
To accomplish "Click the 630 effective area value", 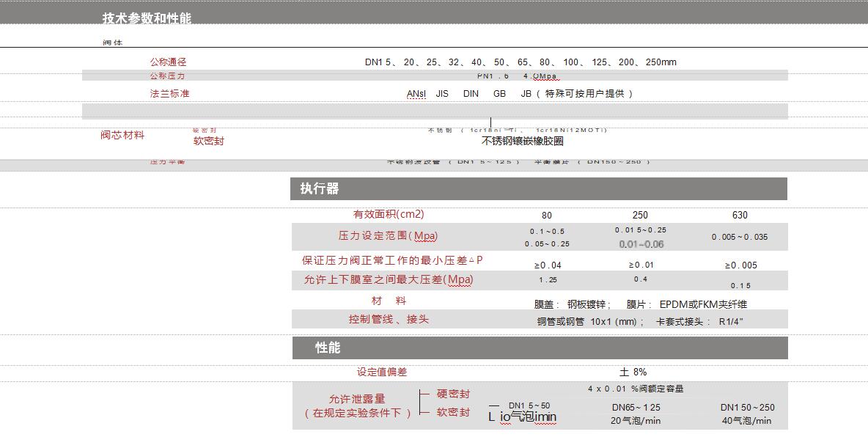I will 740,215.
